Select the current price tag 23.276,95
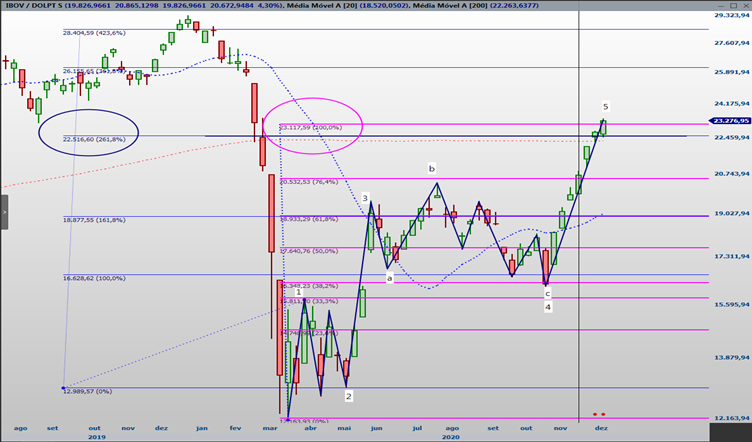Screen dimensions: 752x442 click(x=729, y=121)
